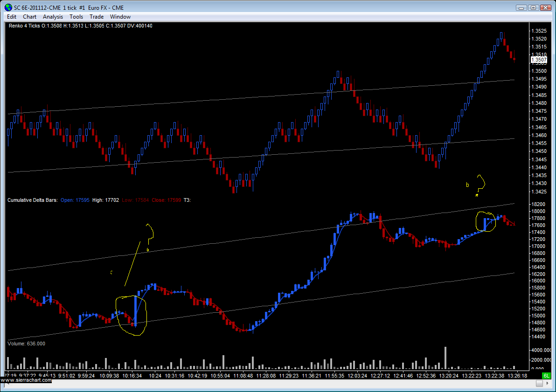Screen dimensions: 556x392
Task: Click the 13:26:18 time axis label
Action: (517, 375)
